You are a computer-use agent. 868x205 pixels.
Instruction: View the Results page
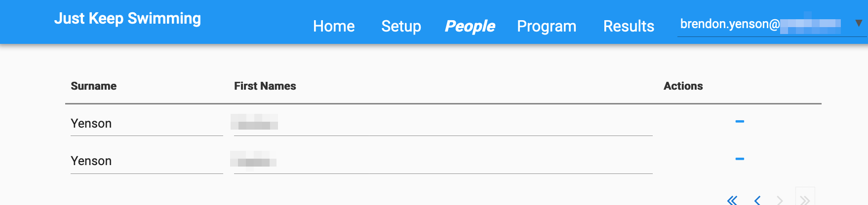coord(629,26)
